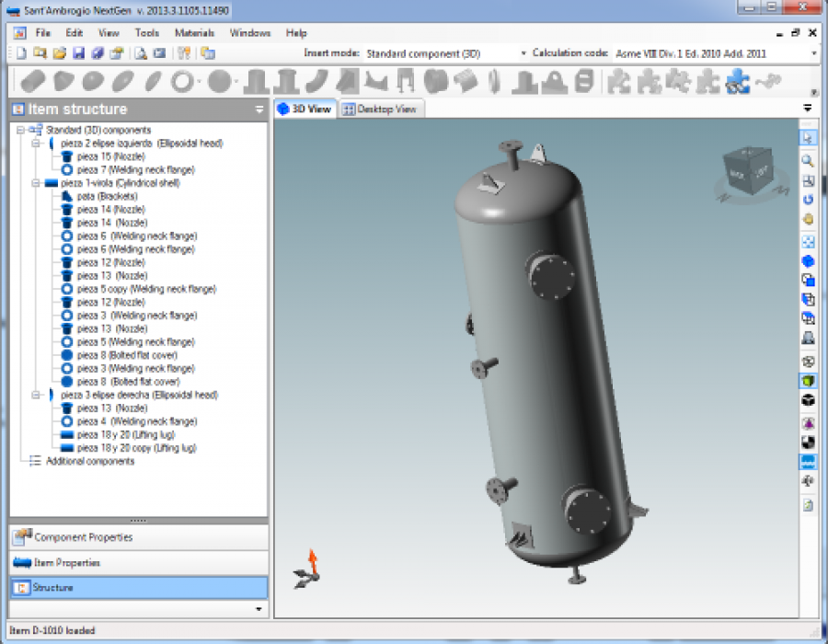Image resolution: width=828 pixels, height=644 pixels.
Task: Click the open folder icon in toolbar
Action: [60, 52]
